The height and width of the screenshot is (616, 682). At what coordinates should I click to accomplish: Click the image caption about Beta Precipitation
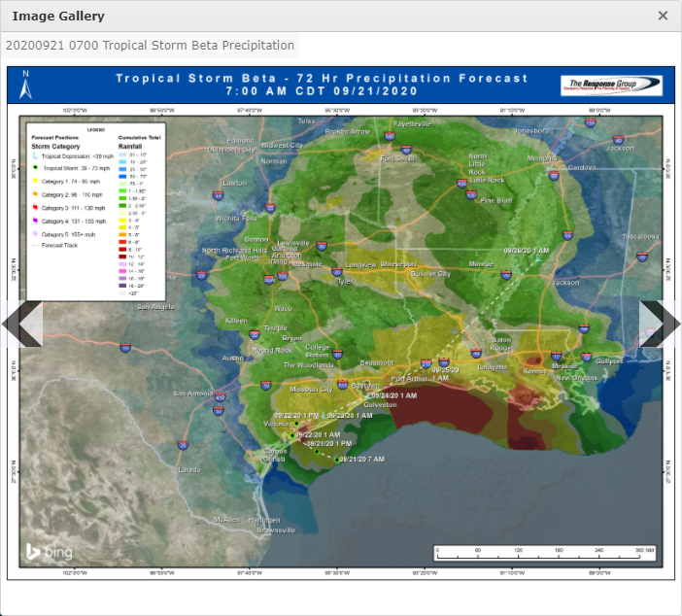(150, 46)
